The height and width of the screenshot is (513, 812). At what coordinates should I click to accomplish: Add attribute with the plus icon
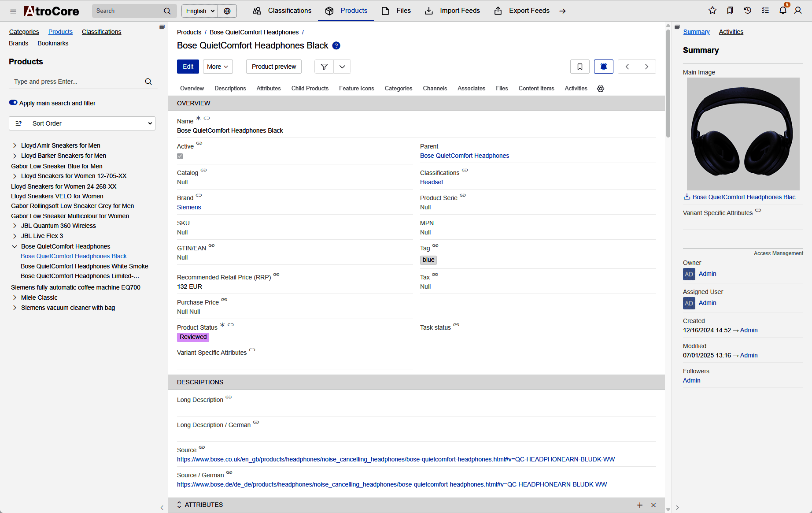(x=640, y=505)
